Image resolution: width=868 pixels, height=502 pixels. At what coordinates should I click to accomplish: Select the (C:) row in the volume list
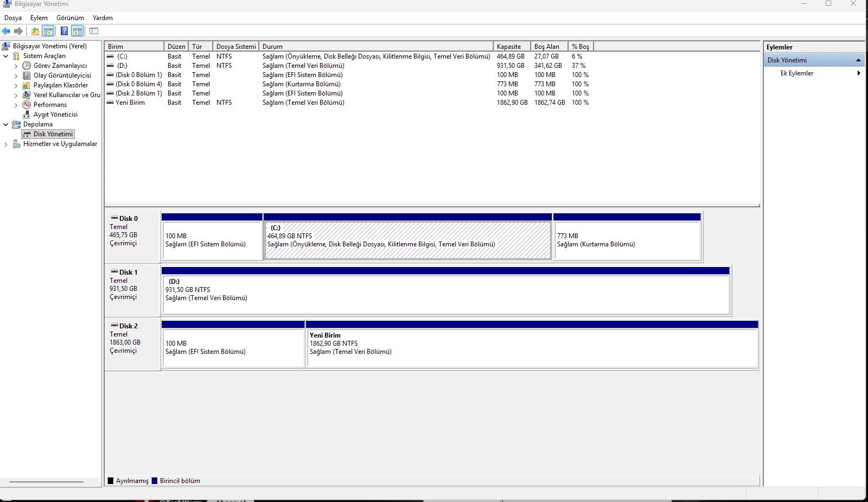point(348,56)
